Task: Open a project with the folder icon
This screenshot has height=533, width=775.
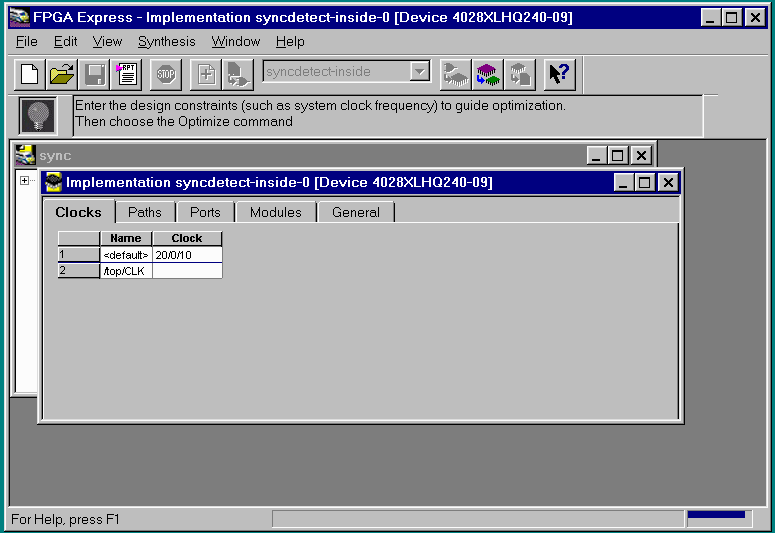Action: (x=62, y=73)
